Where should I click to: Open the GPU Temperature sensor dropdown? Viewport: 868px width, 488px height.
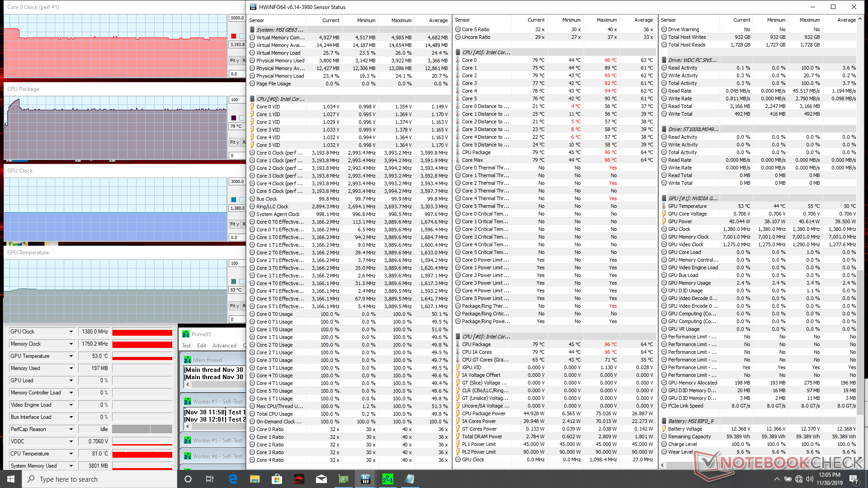click(x=71, y=356)
